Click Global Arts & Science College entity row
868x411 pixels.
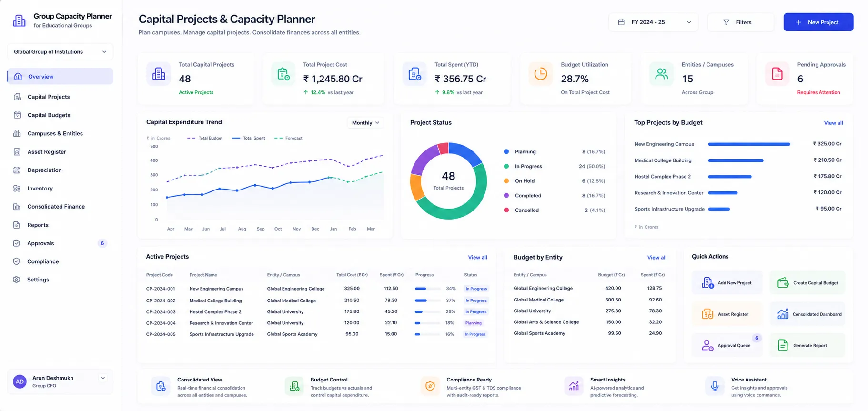[590, 322]
